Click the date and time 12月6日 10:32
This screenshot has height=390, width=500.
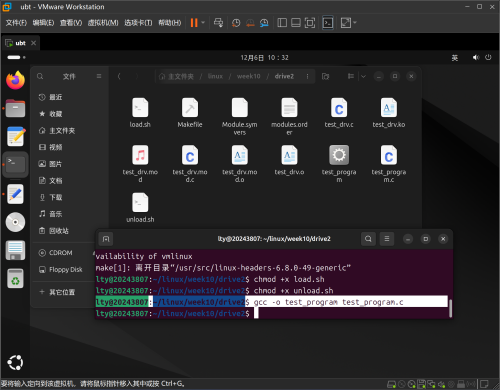[265, 58]
